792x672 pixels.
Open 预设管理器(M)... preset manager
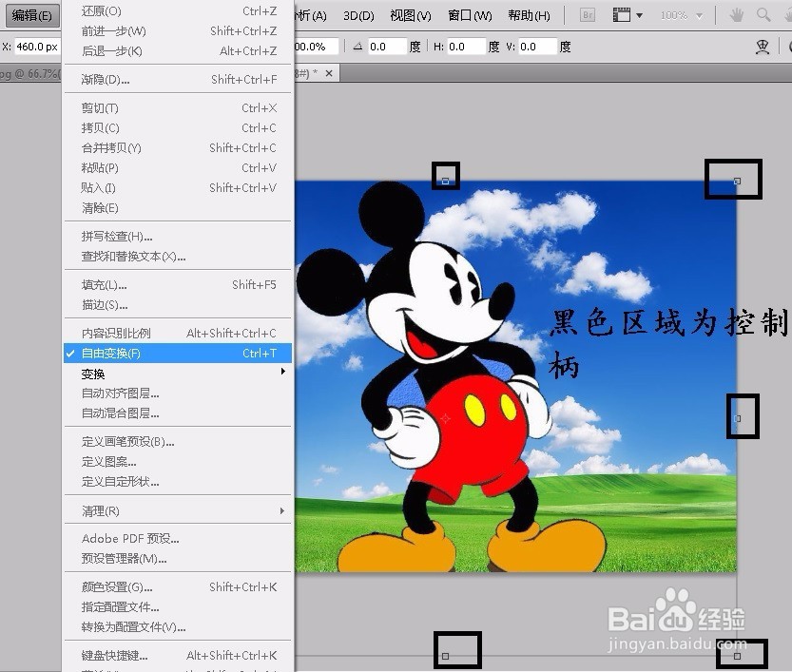pyautogui.click(x=178, y=559)
